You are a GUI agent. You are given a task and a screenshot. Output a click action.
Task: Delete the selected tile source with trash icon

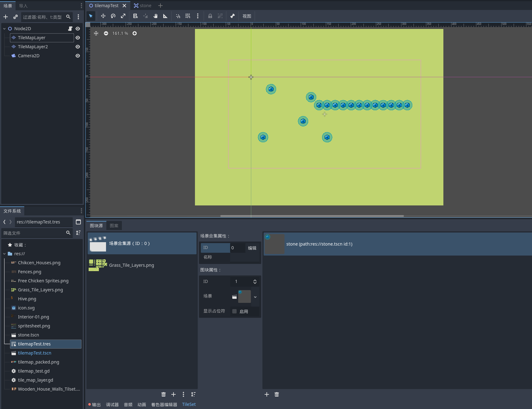[164, 394]
